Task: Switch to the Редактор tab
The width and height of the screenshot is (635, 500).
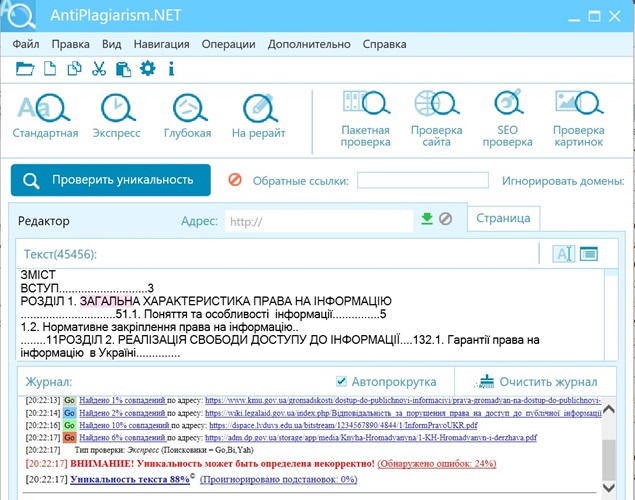Action: 44,221
